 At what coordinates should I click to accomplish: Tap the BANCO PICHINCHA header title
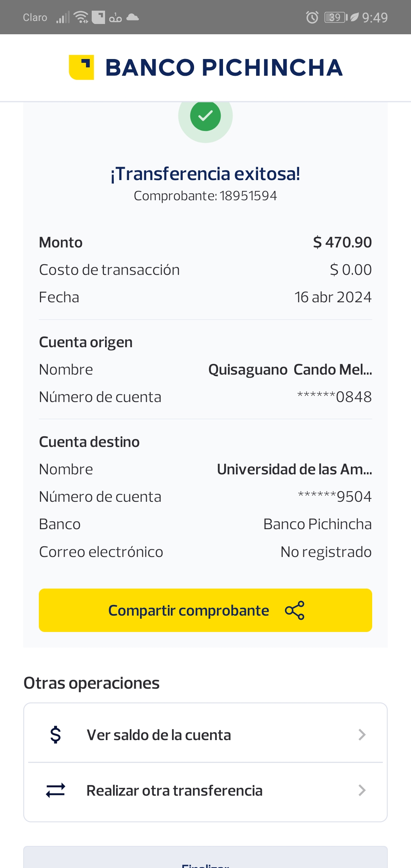click(x=224, y=68)
